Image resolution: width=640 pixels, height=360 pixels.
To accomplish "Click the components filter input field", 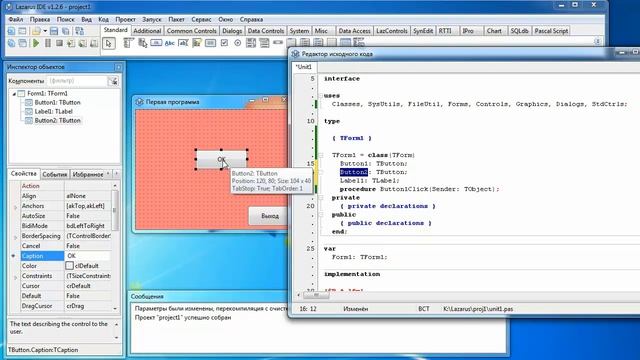I will click(77, 81).
